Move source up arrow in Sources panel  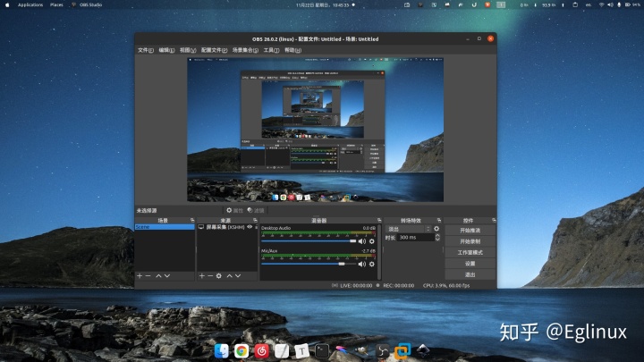(229, 276)
